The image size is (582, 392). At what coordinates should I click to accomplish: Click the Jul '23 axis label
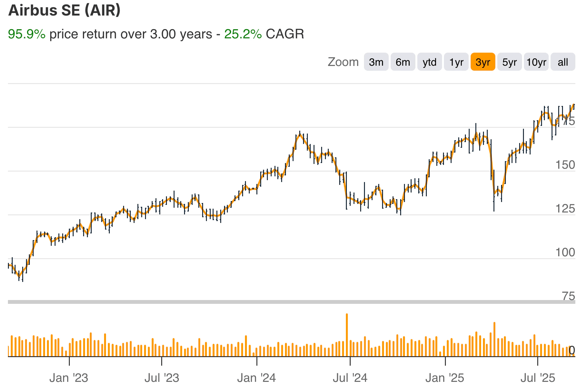pyautogui.click(x=162, y=378)
